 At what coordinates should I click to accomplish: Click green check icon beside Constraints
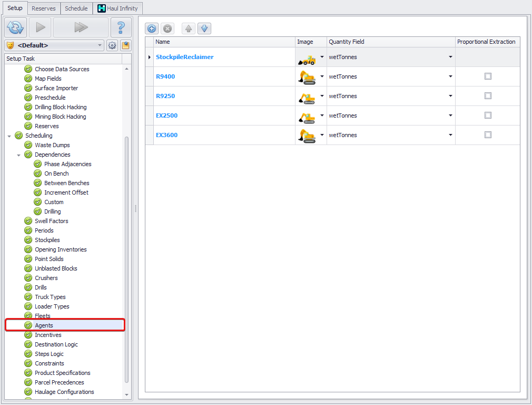coord(28,363)
